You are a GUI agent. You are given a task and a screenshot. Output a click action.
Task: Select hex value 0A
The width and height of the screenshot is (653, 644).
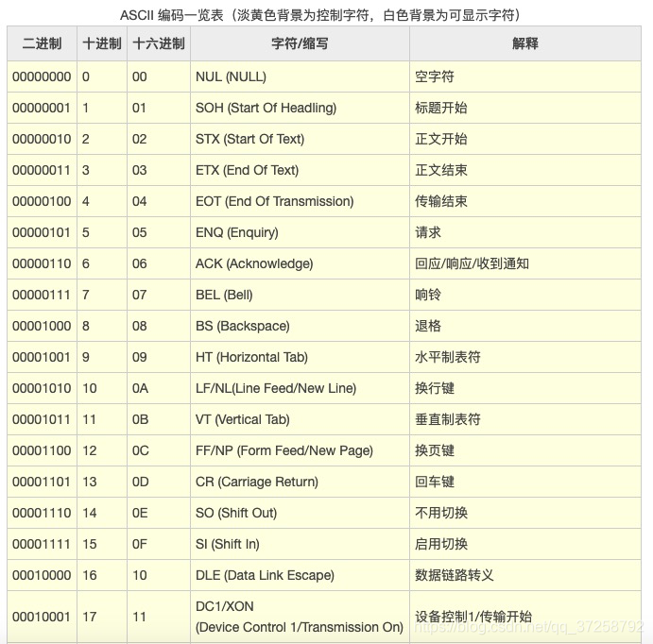(159, 388)
